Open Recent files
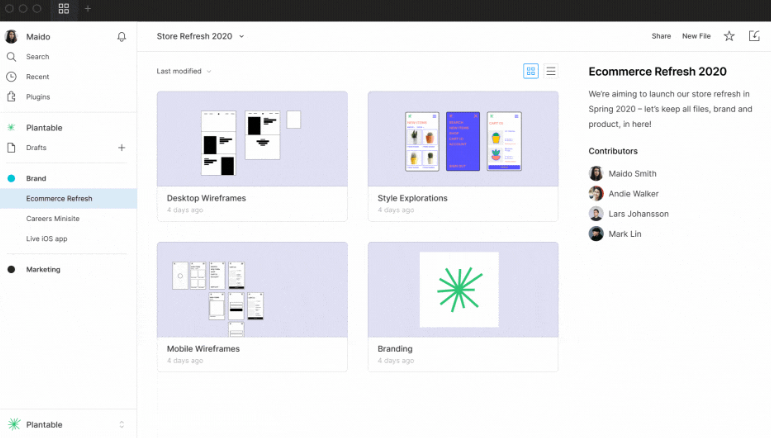The image size is (771, 438). pyautogui.click(x=37, y=77)
